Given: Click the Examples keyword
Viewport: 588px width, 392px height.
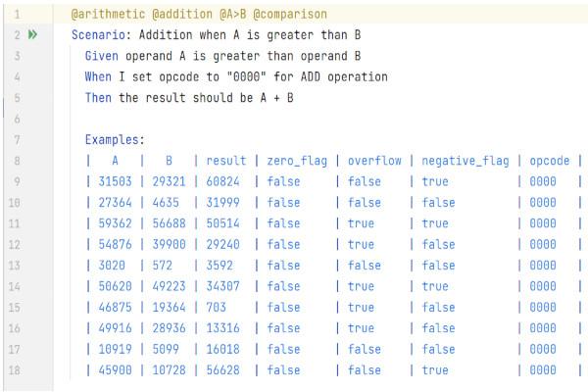Looking at the screenshot, I should pyautogui.click(x=114, y=140).
